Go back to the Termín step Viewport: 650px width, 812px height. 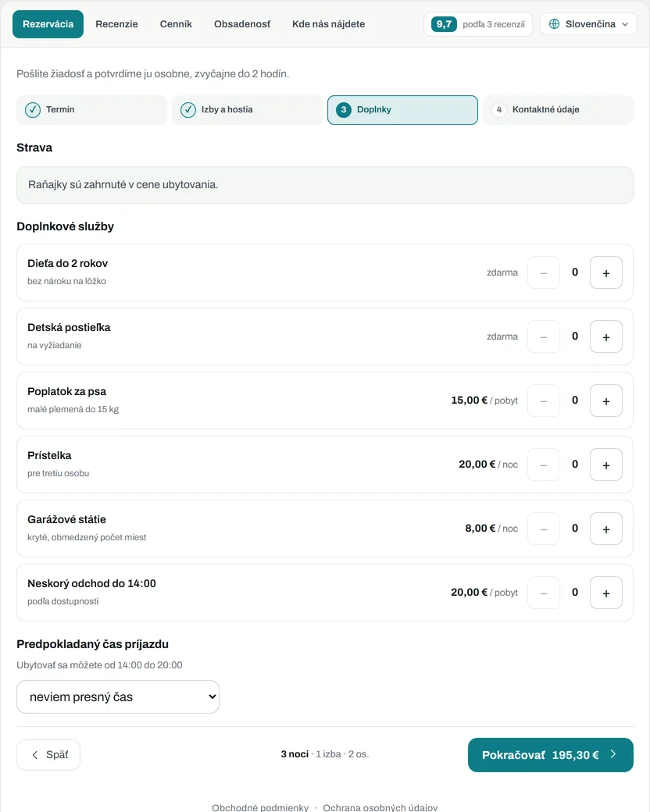tap(91, 110)
